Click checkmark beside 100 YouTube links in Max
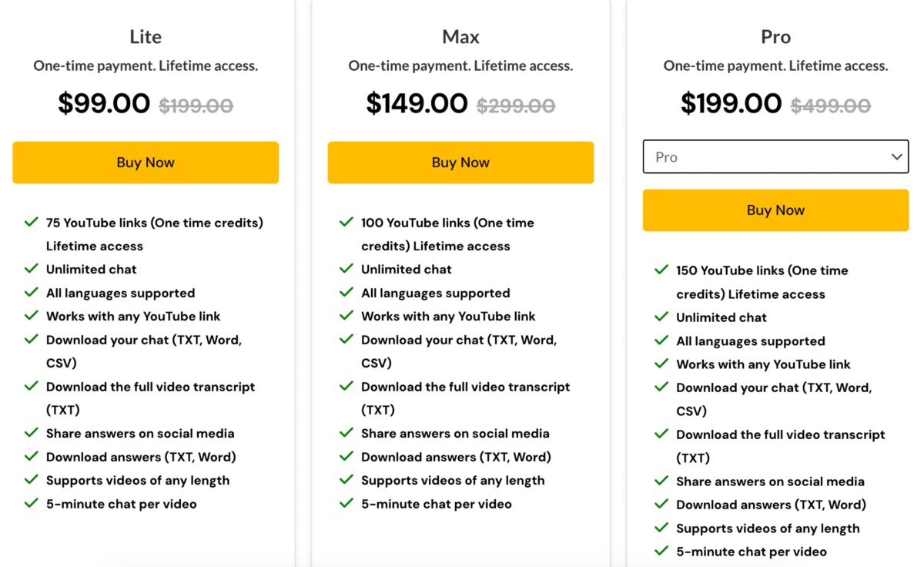 346,222
